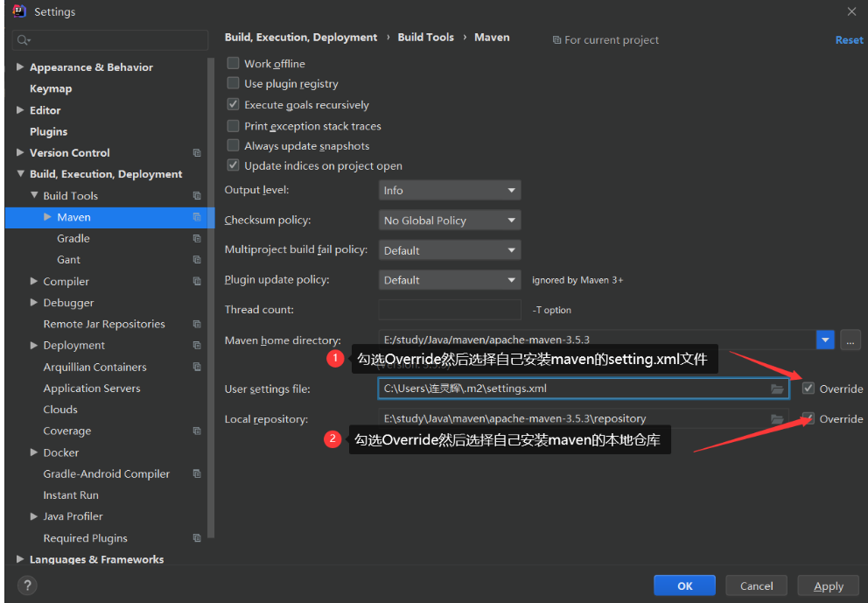
Task: Select Gradle under Build Tools
Action: coord(73,238)
